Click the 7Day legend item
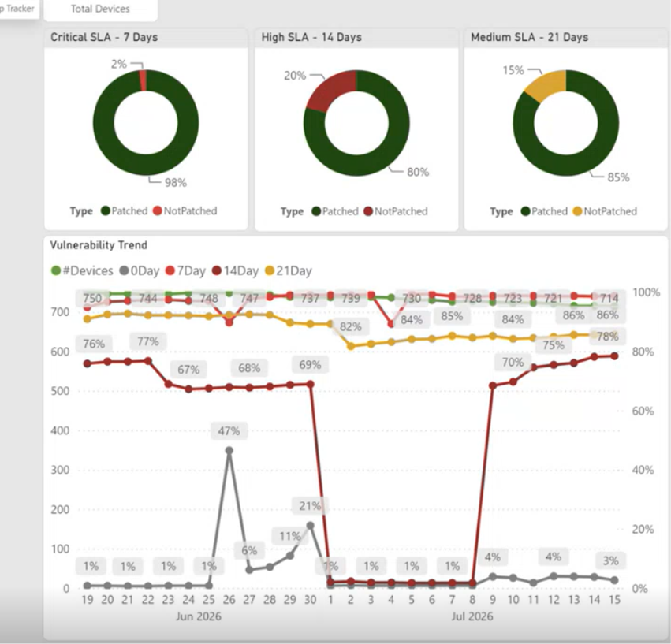Screen dimensions: 671x644 186,271
